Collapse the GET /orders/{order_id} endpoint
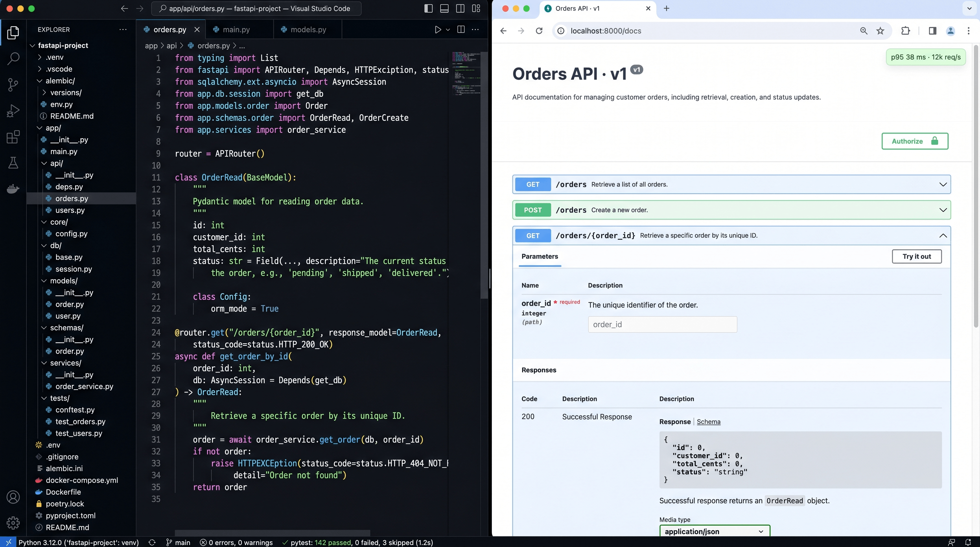The image size is (980, 547). coord(731,235)
